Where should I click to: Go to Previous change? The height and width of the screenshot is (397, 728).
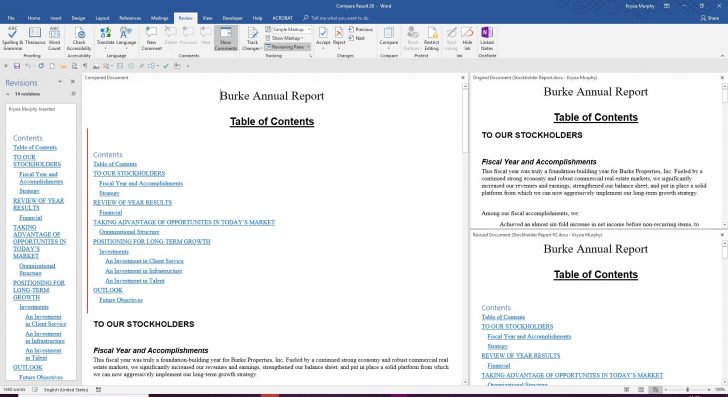(361, 29)
